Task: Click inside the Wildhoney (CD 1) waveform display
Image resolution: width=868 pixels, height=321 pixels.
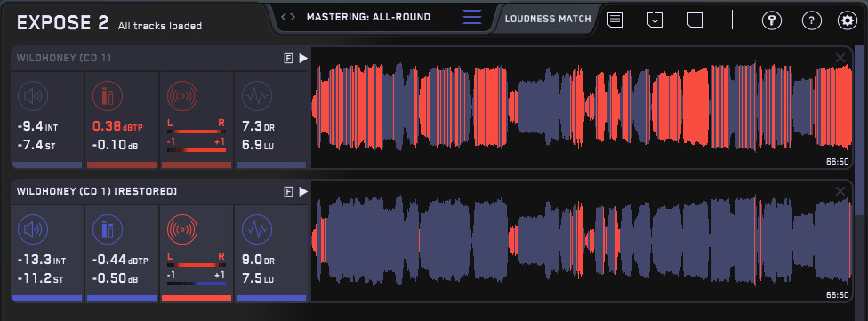Action: 582,108
